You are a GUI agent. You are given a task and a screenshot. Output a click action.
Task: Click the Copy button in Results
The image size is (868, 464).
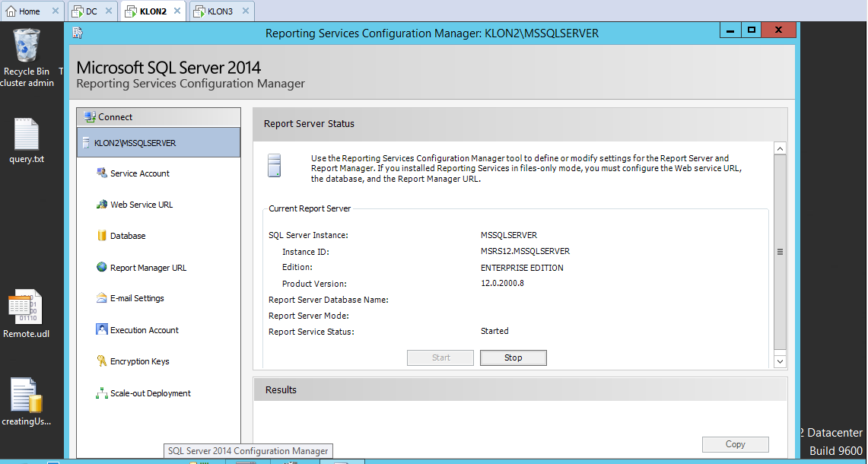[735, 444]
